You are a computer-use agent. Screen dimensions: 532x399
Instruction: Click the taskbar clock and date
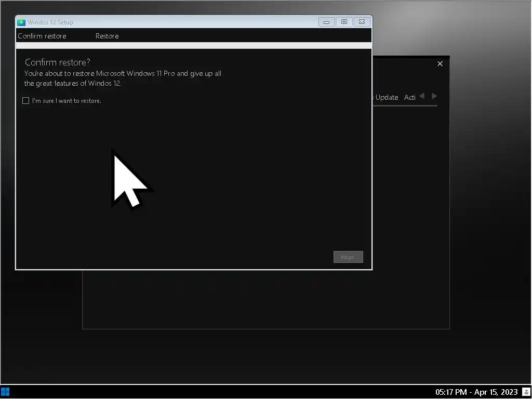point(476,392)
